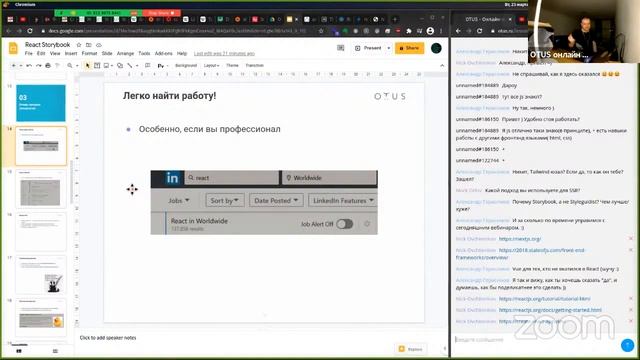640x360 pixels.
Task: Click the bullet 'Особенно, если вы профессионал'
Action: (209, 129)
